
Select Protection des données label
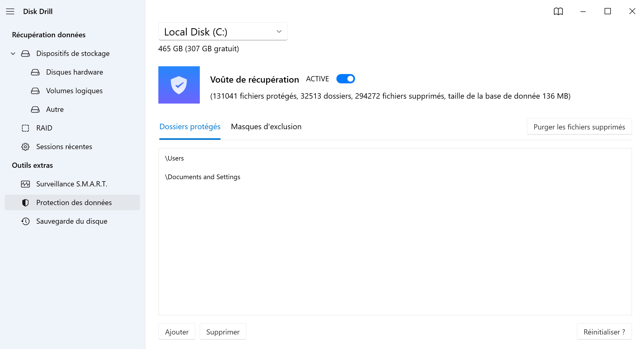click(x=74, y=203)
